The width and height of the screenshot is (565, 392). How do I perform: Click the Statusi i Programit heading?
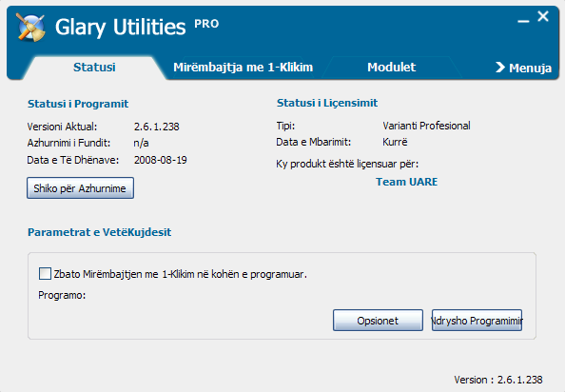point(78,104)
